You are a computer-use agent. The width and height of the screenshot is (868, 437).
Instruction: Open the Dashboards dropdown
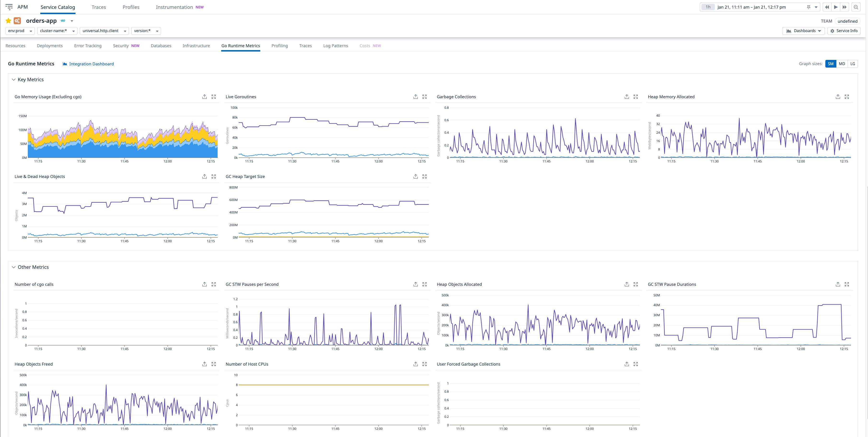[804, 31]
